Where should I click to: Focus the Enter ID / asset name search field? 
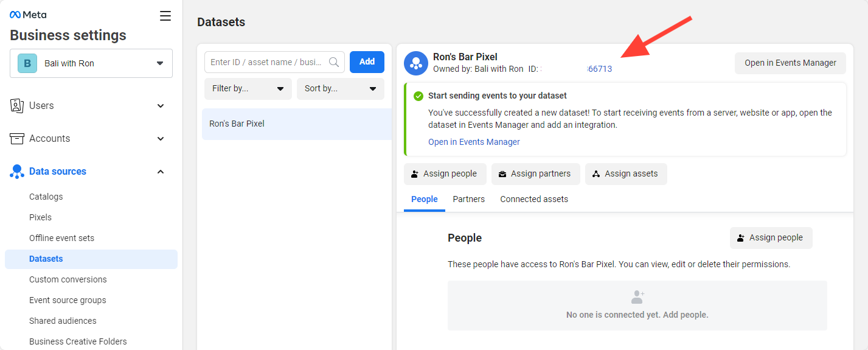tap(274, 62)
